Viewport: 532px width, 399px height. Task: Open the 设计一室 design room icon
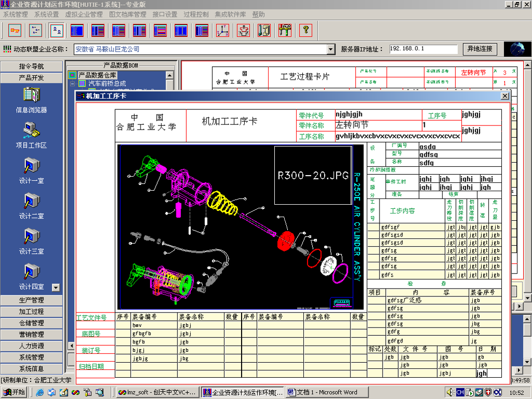click(31, 166)
